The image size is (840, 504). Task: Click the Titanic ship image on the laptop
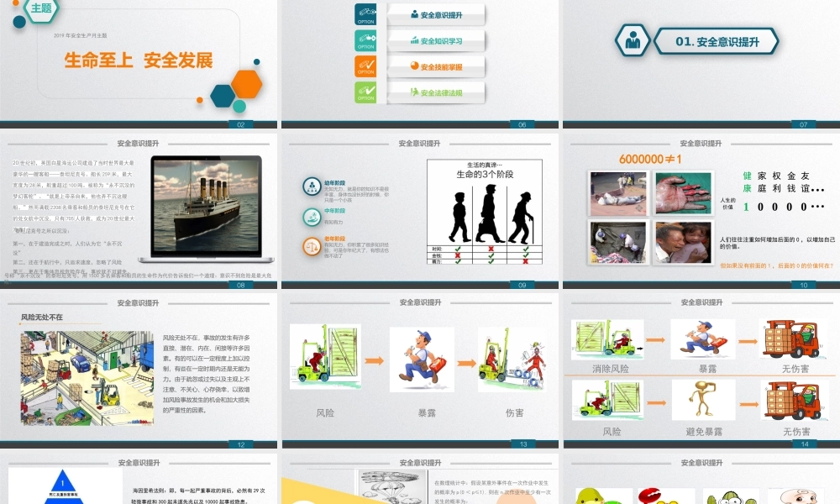[x=207, y=205]
